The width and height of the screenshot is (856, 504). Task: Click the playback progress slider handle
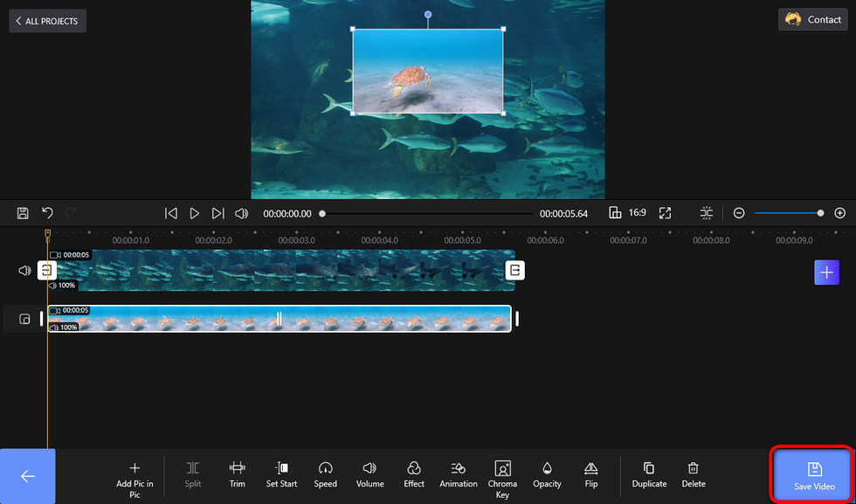[322, 213]
